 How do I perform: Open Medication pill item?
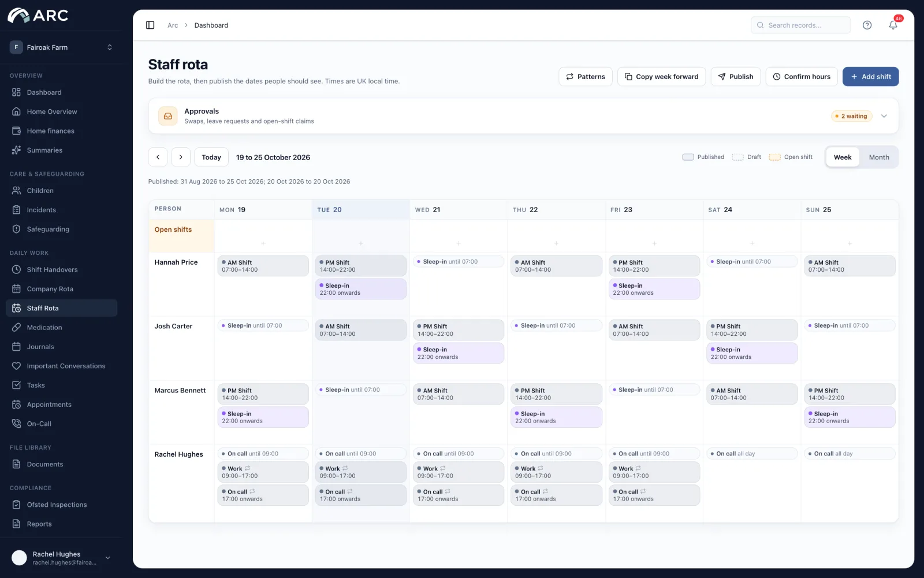[x=62, y=328]
